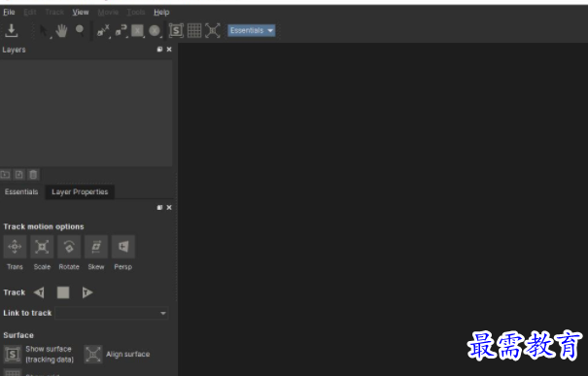Screen dimensions: 588x376
Task: Open the Essentials workspace dropdown
Action: [x=252, y=30]
